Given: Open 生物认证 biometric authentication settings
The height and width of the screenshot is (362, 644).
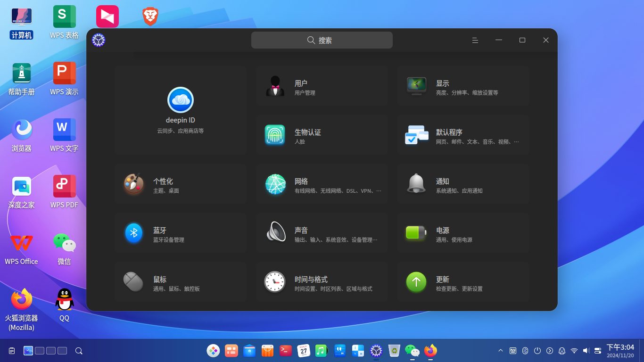Looking at the screenshot, I should tap(322, 135).
